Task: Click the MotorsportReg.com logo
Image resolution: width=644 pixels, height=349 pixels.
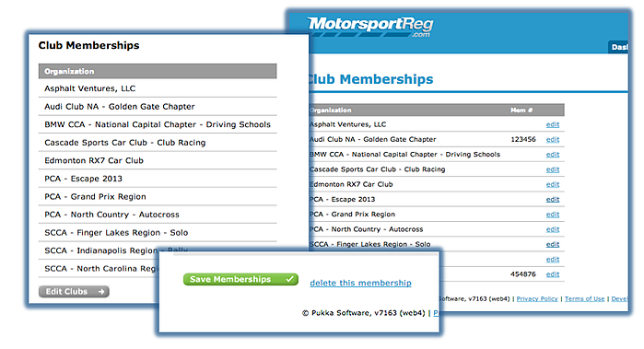Action: pyautogui.click(x=370, y=27)
